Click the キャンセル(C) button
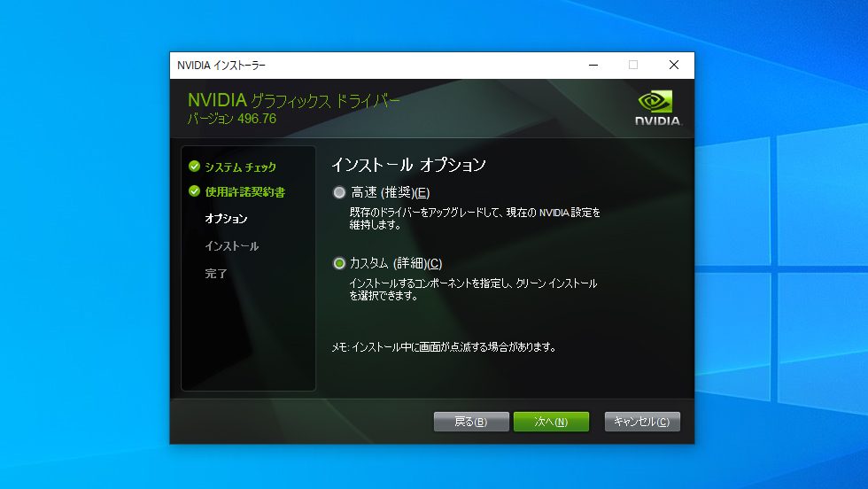The width and height of the screenshot is (868, 489). pyautogui.click(x=642, y=422)
